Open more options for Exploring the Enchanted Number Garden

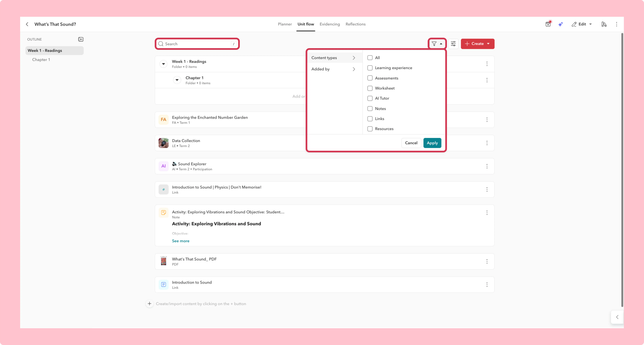pyautogui.click(x=487, y=120)
